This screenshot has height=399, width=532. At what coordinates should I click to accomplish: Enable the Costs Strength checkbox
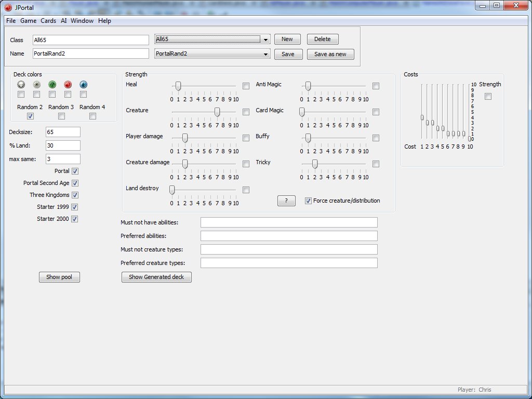tap(488, 96)
